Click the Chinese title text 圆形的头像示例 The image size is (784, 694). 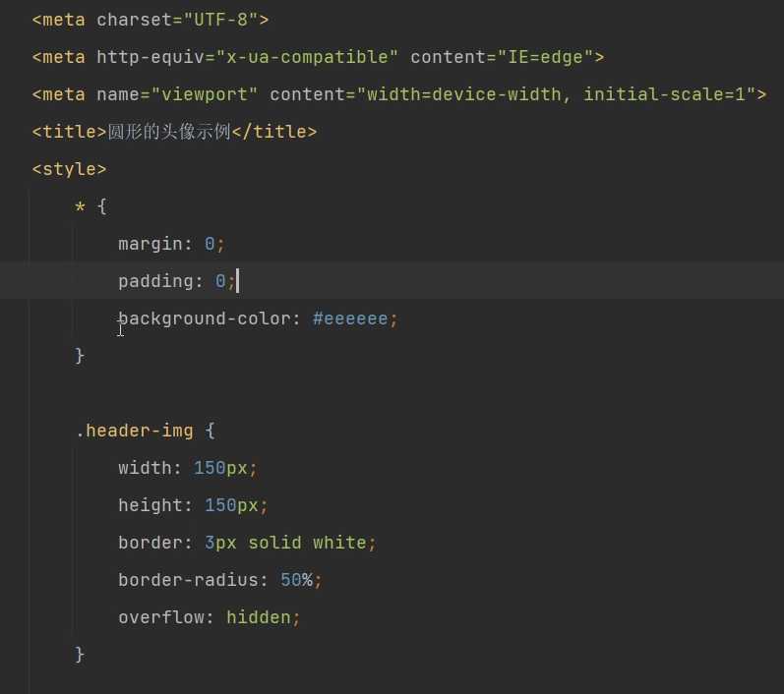(169, 132)
